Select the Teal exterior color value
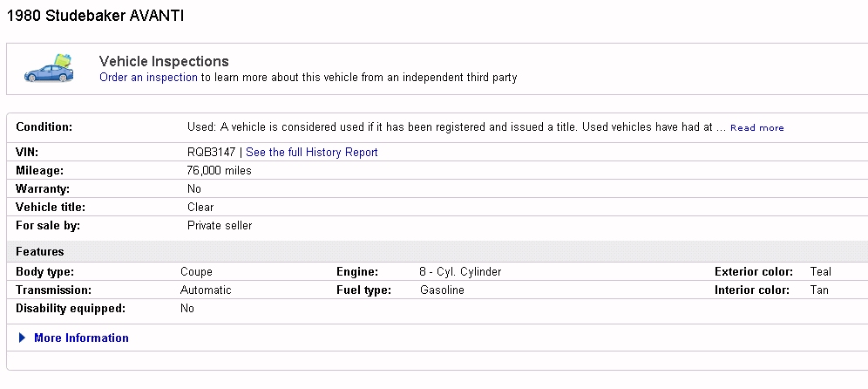Viewport: 868px width, 389px height. [x=820, y=272]
